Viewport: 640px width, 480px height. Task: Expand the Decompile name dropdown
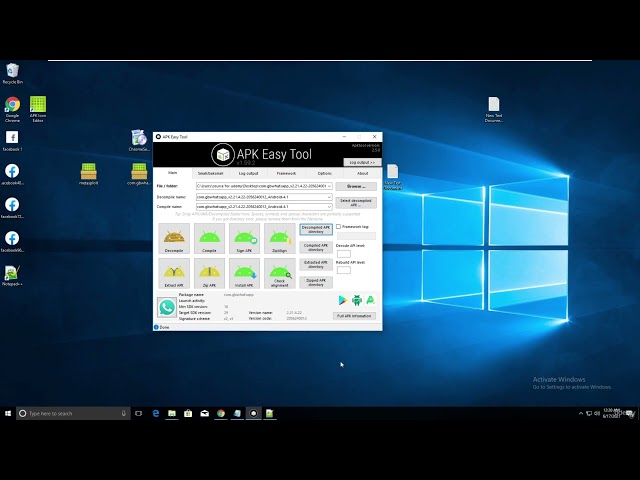click(329, 197)
